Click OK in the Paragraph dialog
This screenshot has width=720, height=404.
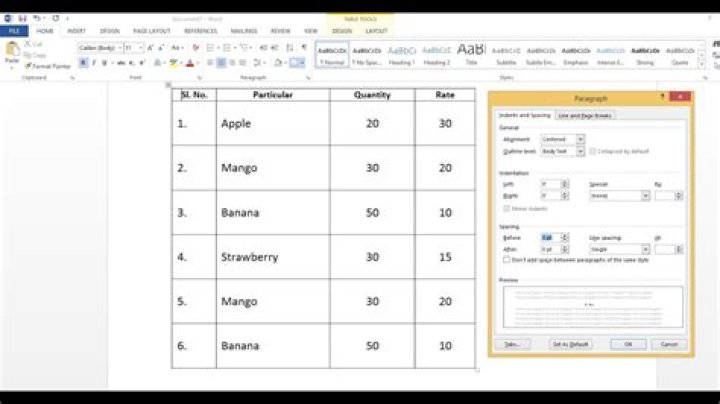pos(628,344)
